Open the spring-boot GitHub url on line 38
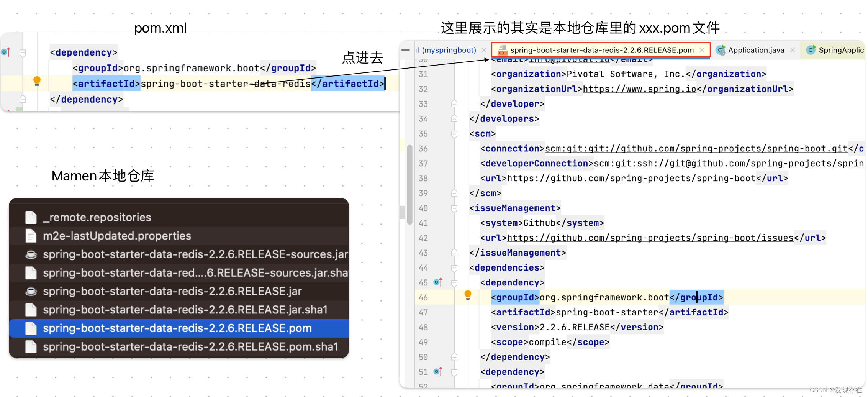This screenshot has height=397, width=868. tap(631, 178)
